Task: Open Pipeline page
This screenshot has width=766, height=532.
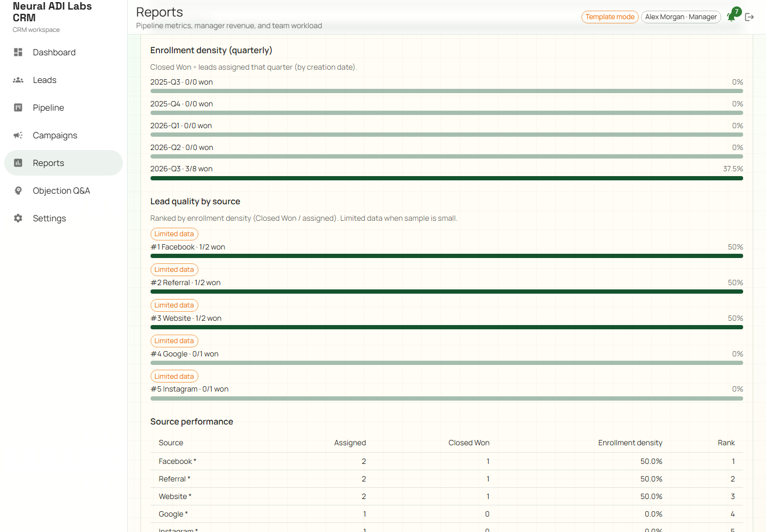Action: pyautogui.click(x=63, y=107)
